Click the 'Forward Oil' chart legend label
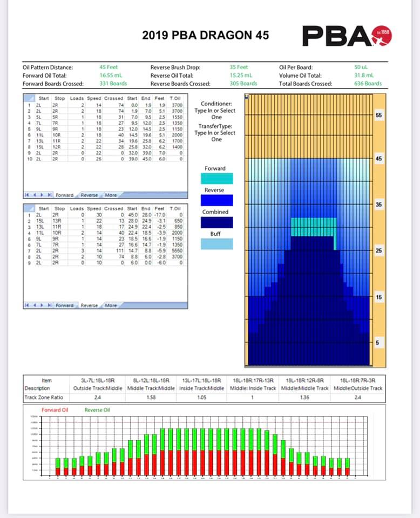This screenshot has width=420, height=518. pyautogui.click(x=55, y=410)
